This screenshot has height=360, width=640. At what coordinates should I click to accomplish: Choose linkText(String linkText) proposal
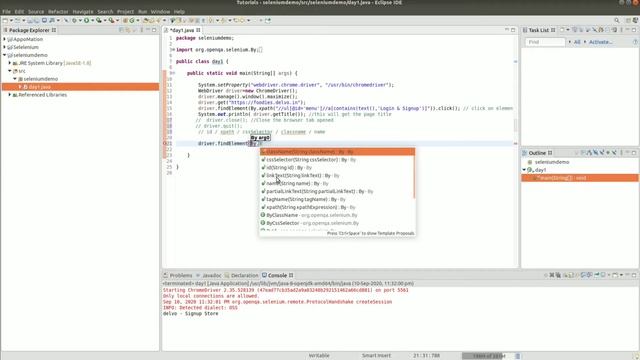[337, 176]
